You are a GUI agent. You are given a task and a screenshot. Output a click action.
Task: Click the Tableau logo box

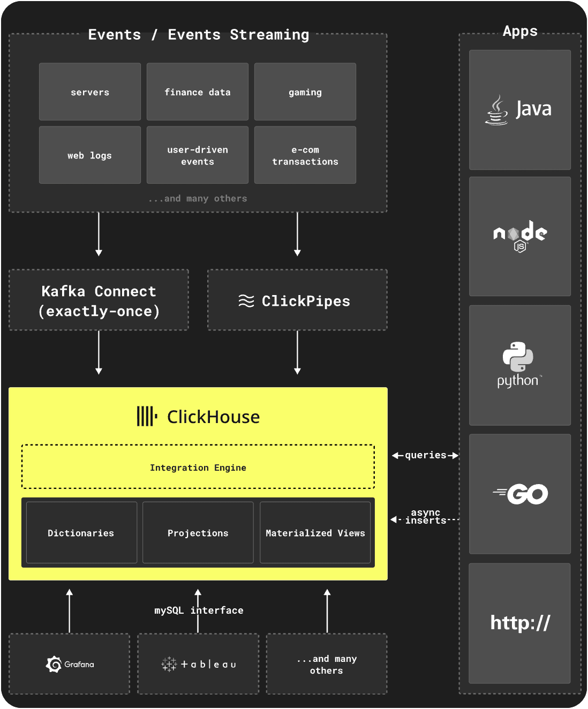198,664
